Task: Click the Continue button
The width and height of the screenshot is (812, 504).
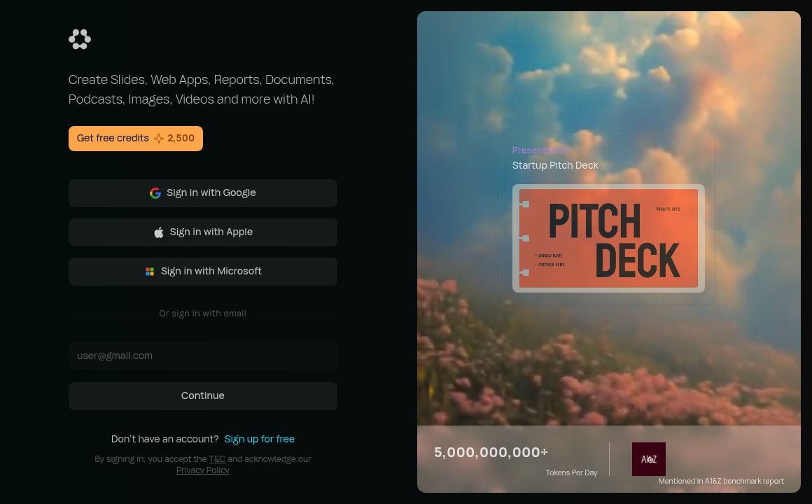Action: [x=203, y=395]
